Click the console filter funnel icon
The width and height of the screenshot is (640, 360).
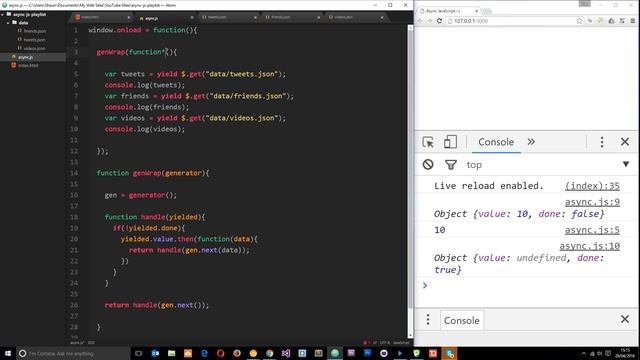pyautogui.click(x=451, y=164)
